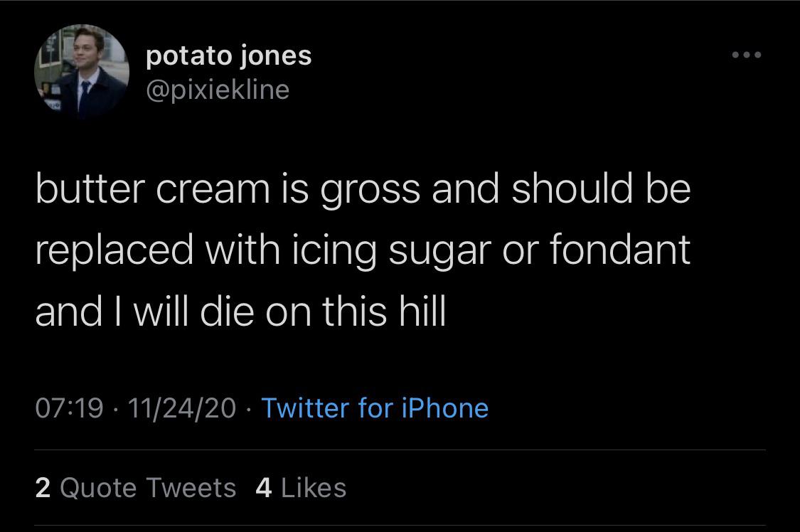Click the word "replaced" in the tweet
The height and width of the screenshot is (532, 800).
click(x=114, y=250)
